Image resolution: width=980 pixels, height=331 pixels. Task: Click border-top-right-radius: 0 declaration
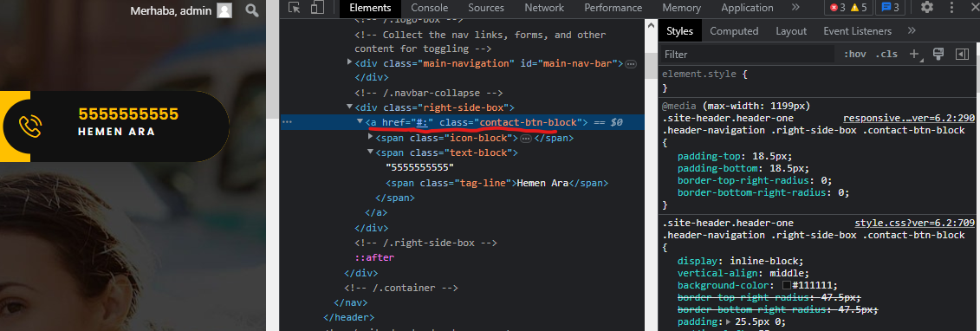(x=755, y=180)
